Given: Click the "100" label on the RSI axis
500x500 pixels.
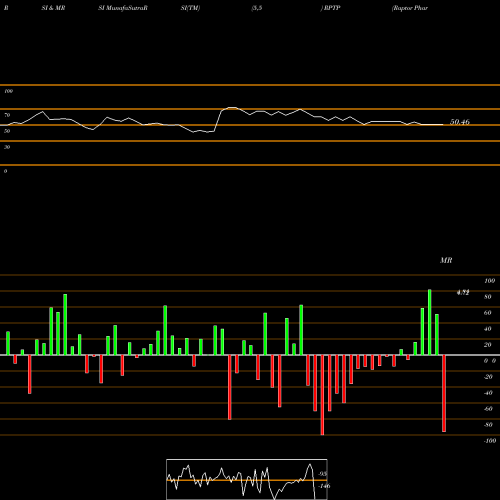Looking at the screenshot, I should (8, 91).
